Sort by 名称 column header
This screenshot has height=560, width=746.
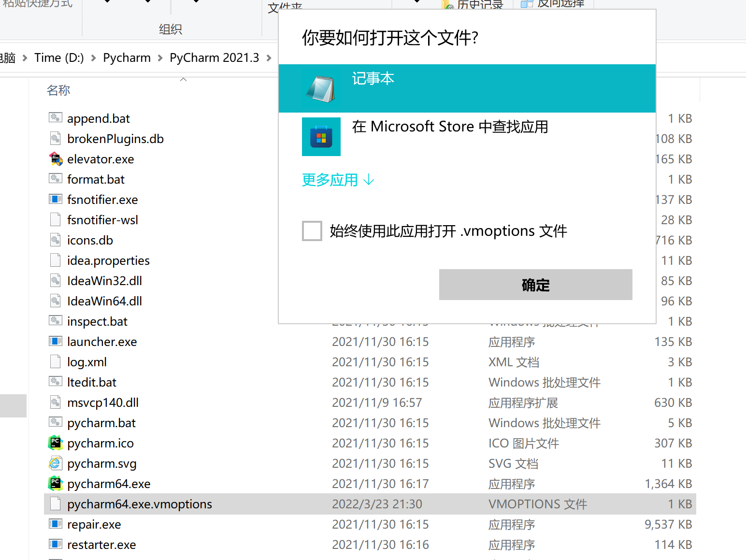(x=58, y=90)
